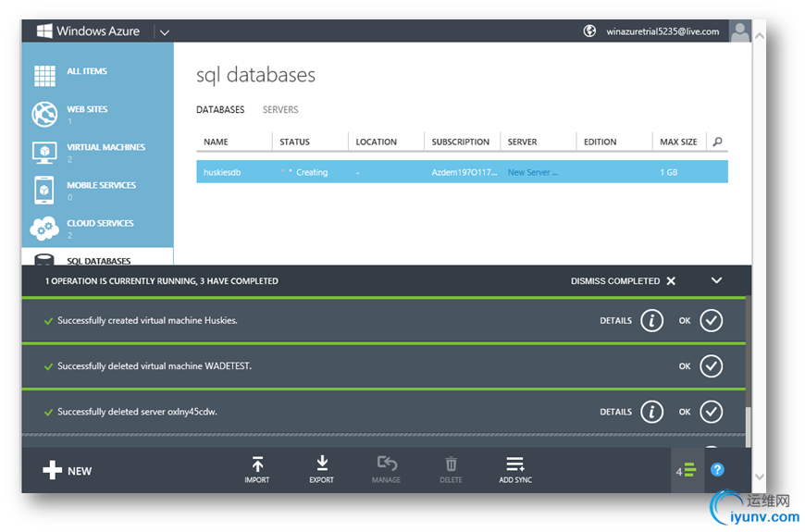Click the table search magnifier icon
The height and width of the screenshot is (532, 805).
coord(717,142)
